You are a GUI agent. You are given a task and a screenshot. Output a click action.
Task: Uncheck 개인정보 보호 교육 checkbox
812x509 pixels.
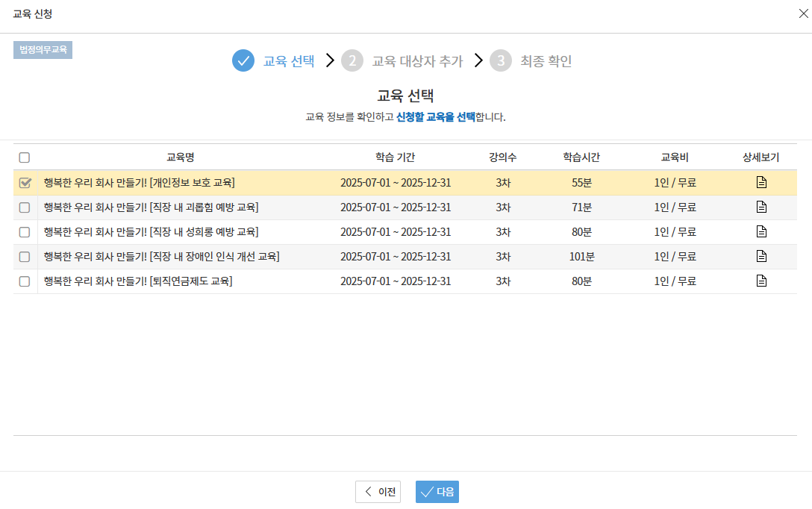(25, 183)
